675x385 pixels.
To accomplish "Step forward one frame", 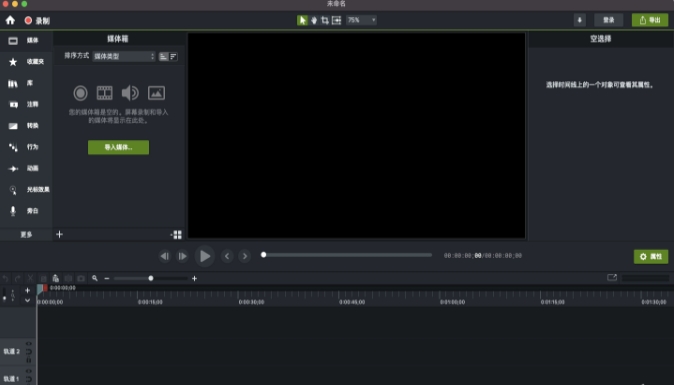I will (x=183, y=256).
